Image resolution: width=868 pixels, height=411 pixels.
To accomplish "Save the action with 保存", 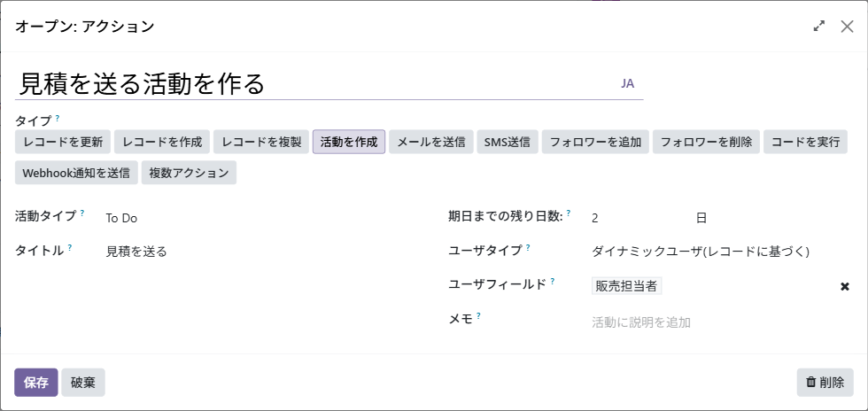I will (x=36, y=383).
